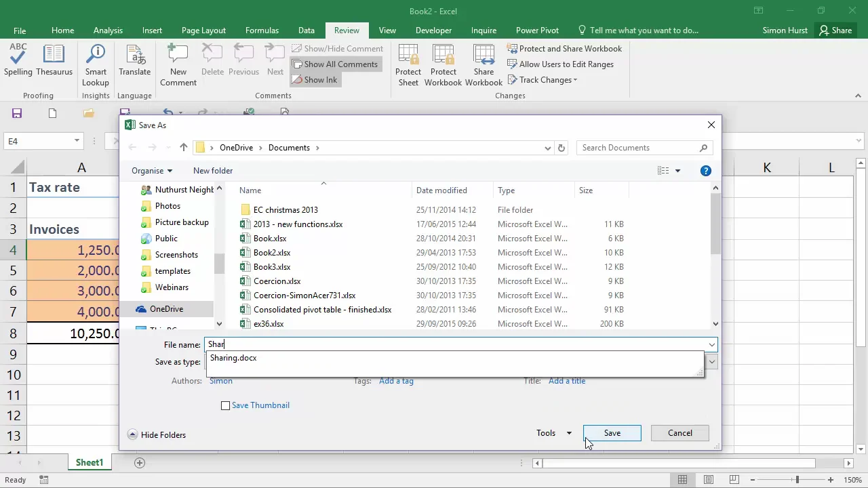Cancel the Save As dialog
Image resolution: width=868 pixels, height=488 pixels.
(x=680, y=433)
